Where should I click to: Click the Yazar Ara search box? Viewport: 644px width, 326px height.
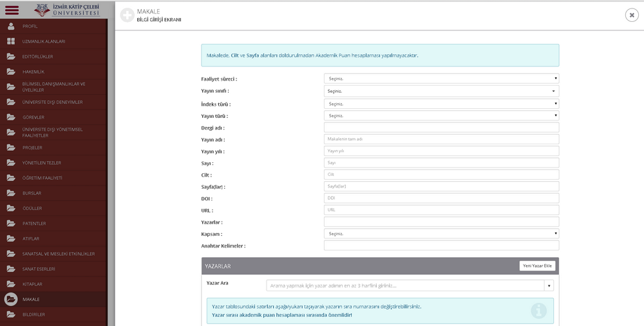point(405,285)
